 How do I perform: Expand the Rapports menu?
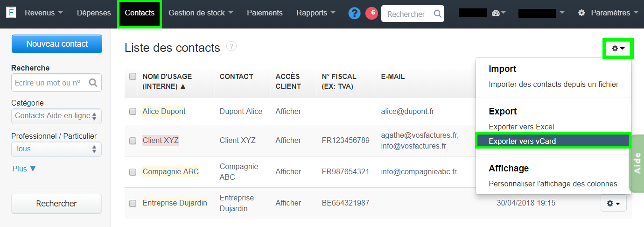click(315, 13)
